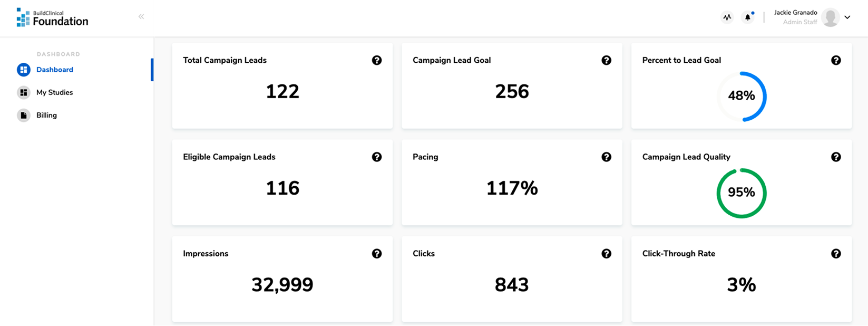Expand the user account dropdown arrow
Screen dimensions: 868x326
[x=847, y=17]
